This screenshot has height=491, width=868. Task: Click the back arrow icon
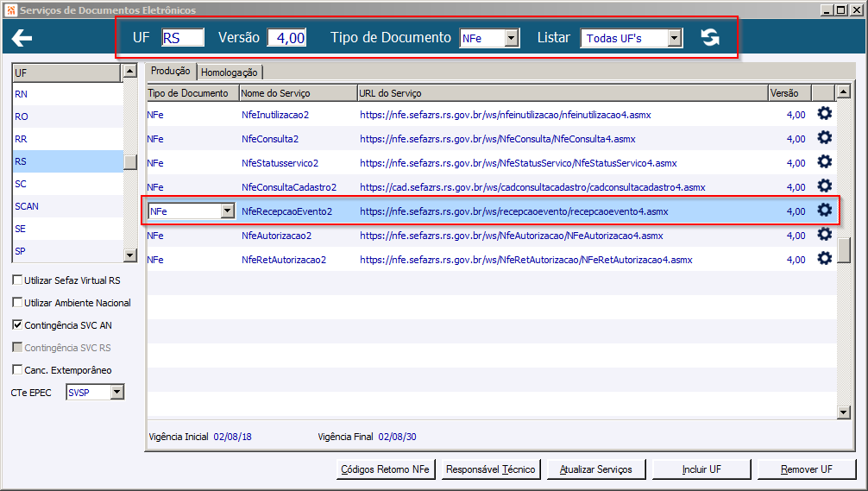(22, 38)
